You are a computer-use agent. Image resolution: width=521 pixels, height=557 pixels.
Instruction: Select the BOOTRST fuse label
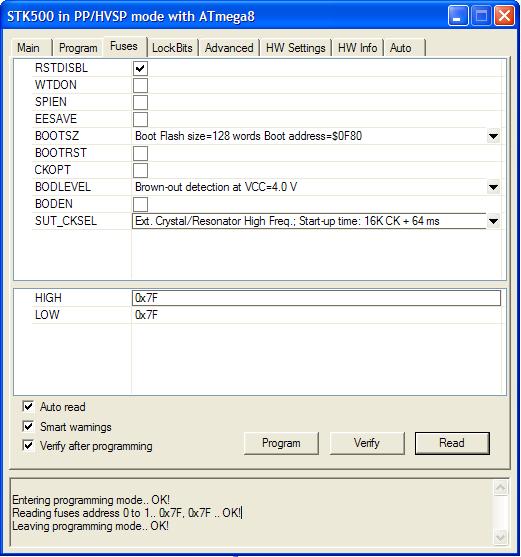61,153
